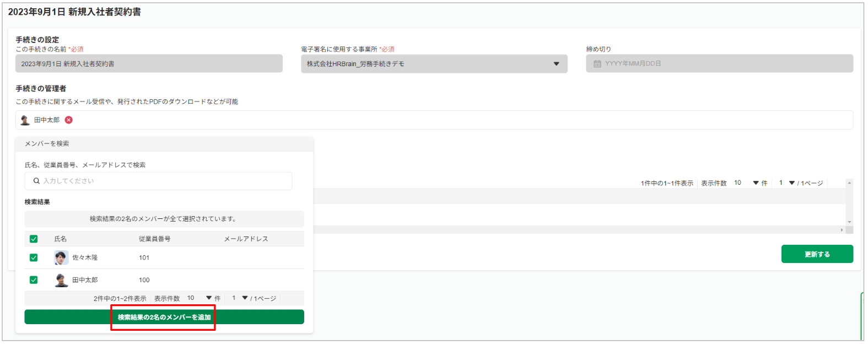Open the 電子署名に使用する事業所 dropdown

(x=434, y=64)
